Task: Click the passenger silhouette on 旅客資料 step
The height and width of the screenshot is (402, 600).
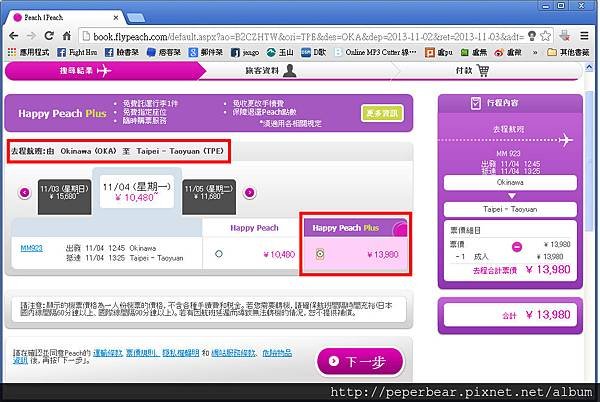Action: pos(290,70)
